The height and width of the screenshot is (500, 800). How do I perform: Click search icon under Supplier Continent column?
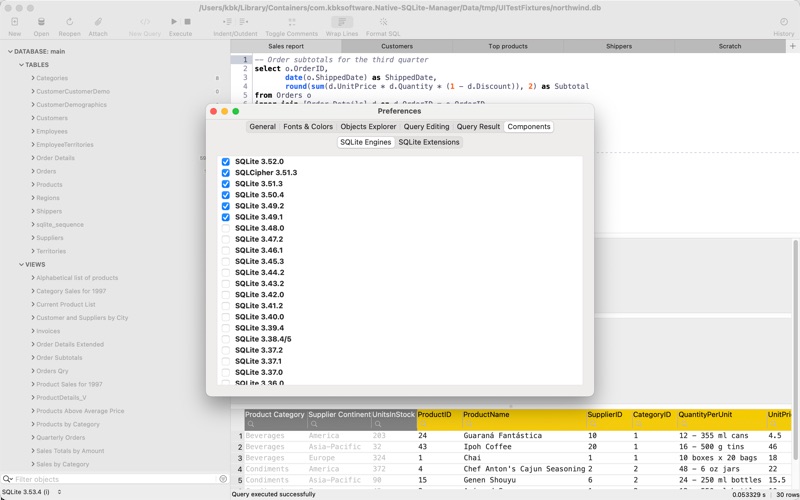pos(314,424)
